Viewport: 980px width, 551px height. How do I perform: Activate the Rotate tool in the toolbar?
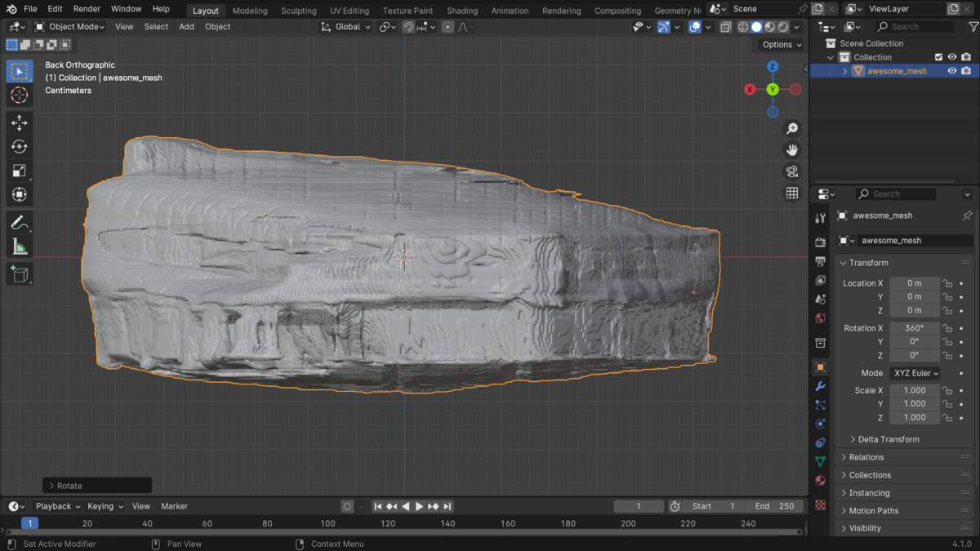pyautogui.click(x=20, y=147)
